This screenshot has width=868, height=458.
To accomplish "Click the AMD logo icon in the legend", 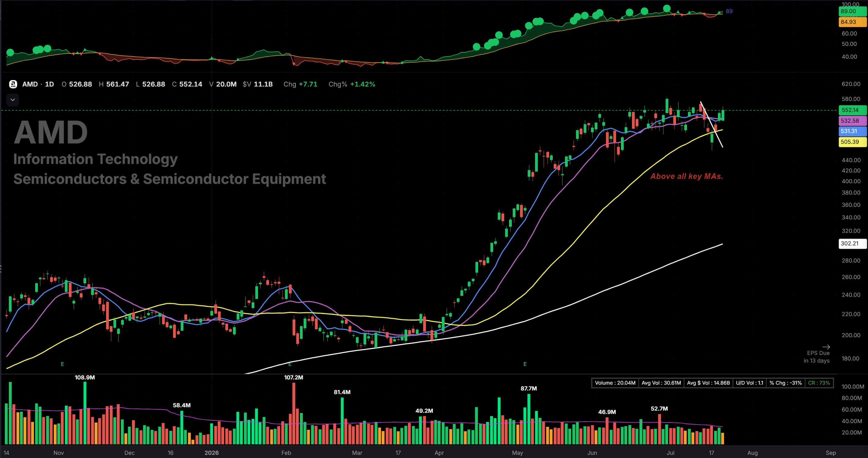I will [13, 84].
